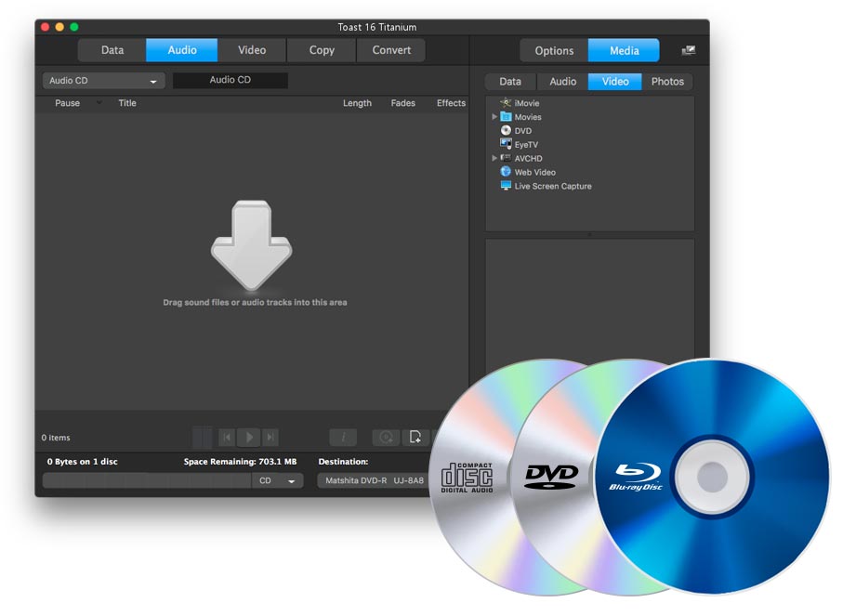Viewport: 856px width, 616px height.
Task: Click the Effects column header
Action: [451, 103]
